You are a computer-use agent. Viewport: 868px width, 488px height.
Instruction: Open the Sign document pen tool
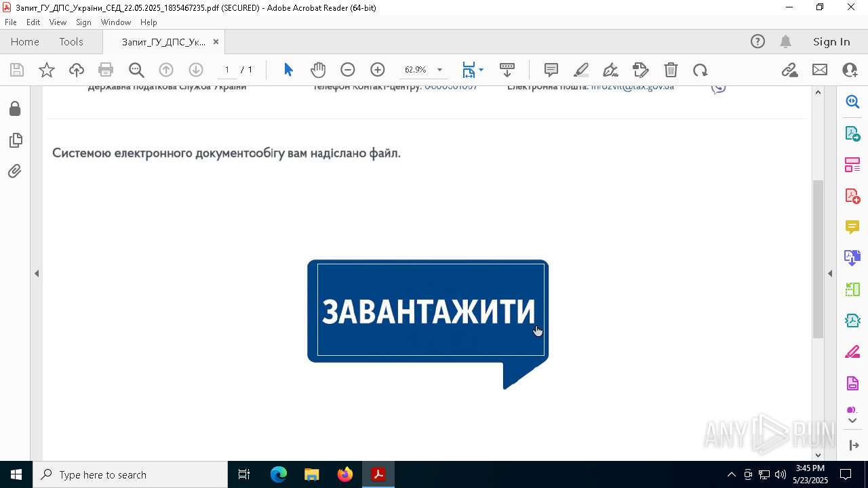610,70
